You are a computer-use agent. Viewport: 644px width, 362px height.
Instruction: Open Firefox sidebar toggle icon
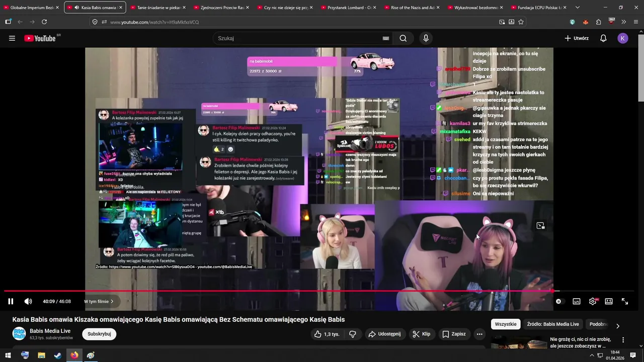pos(8,22)
